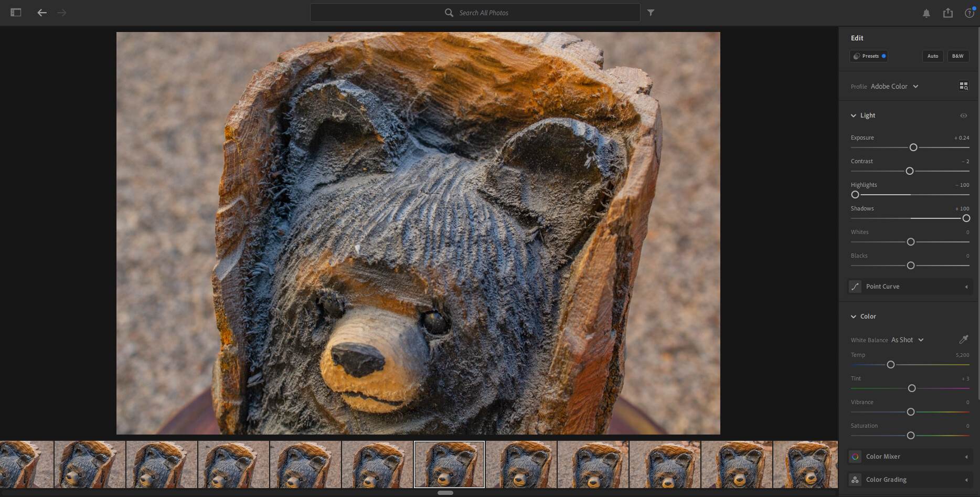Open the Share options icon
This screenshot has width=980, height=497.
tap(947, 12)
